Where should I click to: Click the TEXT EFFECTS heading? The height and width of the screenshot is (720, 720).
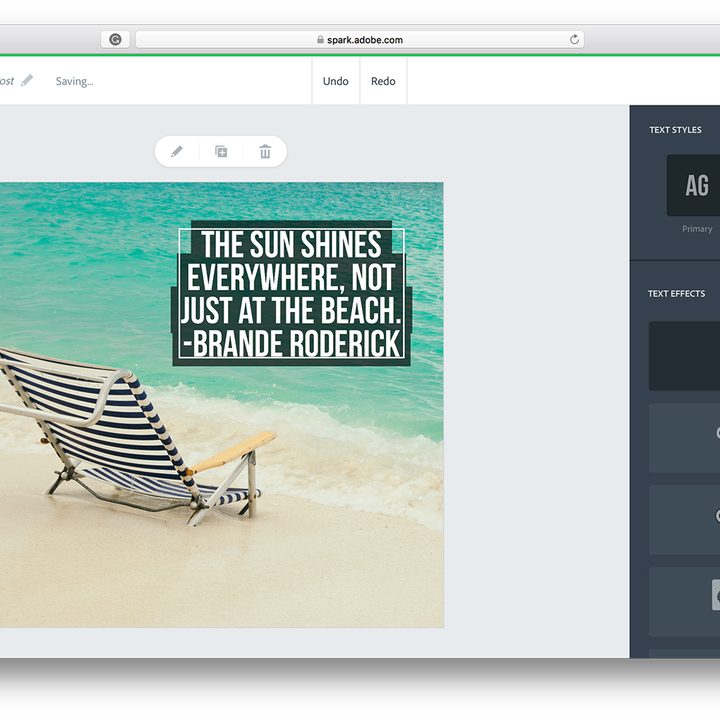676,293
